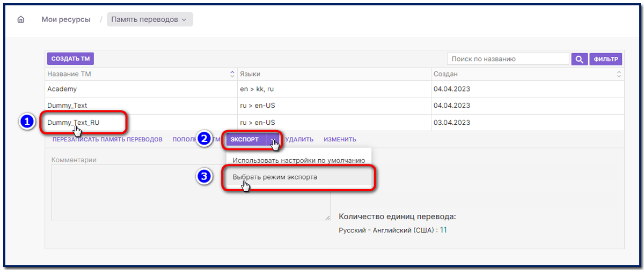Click the magnifier search button

point(579,59)
